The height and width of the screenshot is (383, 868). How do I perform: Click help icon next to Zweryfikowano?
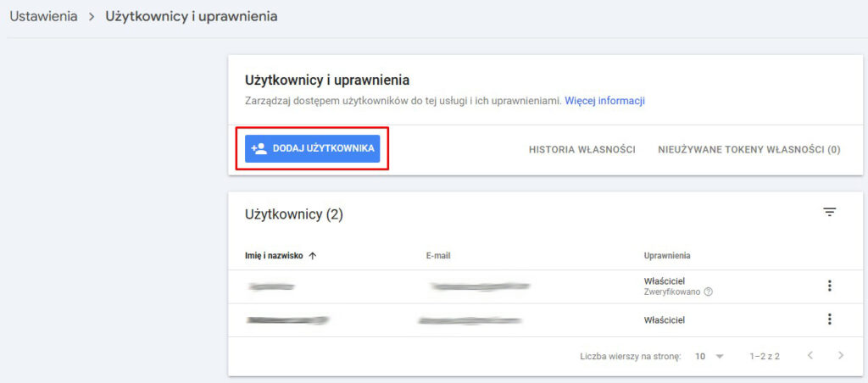[708, 292]
